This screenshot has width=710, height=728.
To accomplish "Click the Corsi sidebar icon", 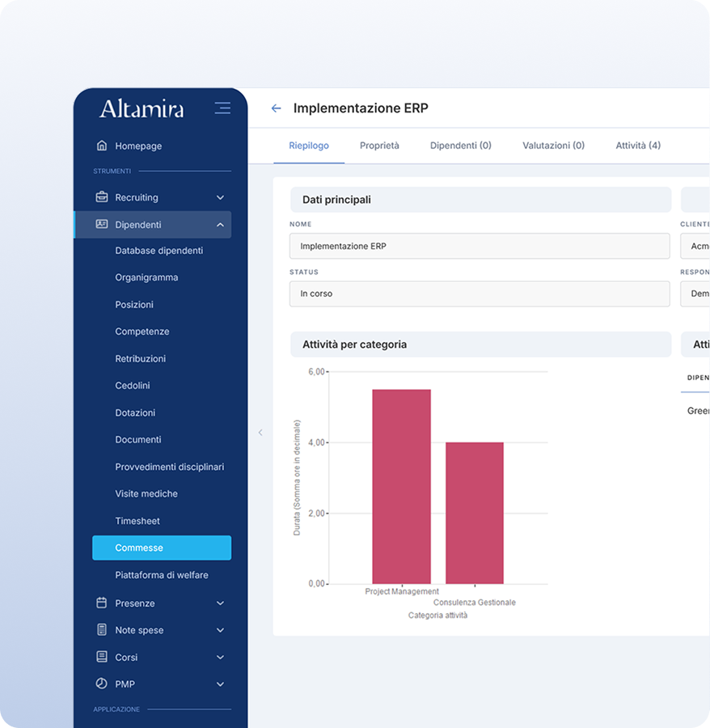I will click(x=102, y=657).
